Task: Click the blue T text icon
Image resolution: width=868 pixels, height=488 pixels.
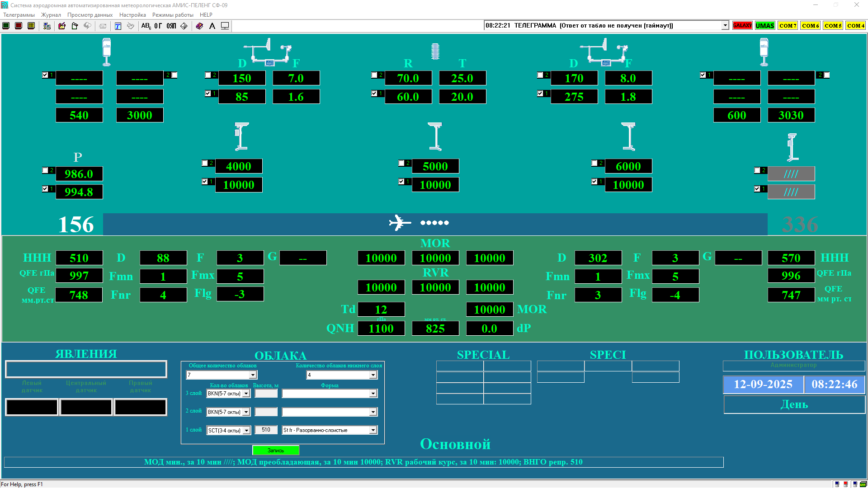Action: tap(118, 26)
